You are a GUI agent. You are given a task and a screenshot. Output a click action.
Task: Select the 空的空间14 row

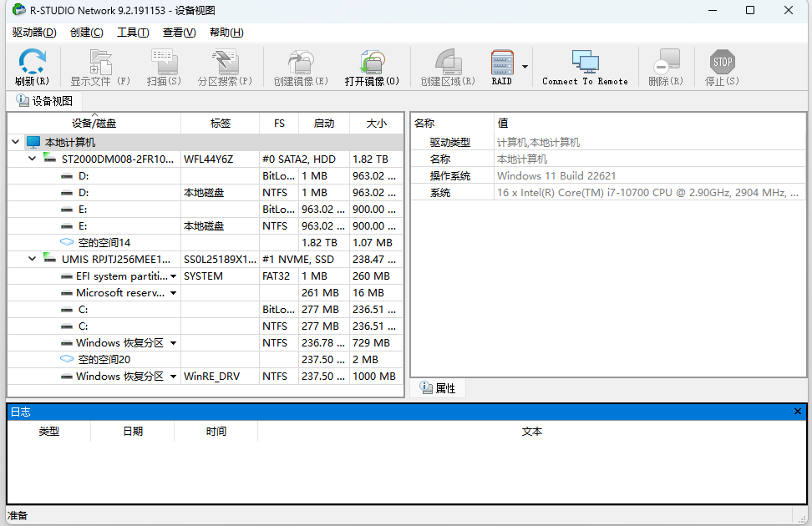(205, 243)
